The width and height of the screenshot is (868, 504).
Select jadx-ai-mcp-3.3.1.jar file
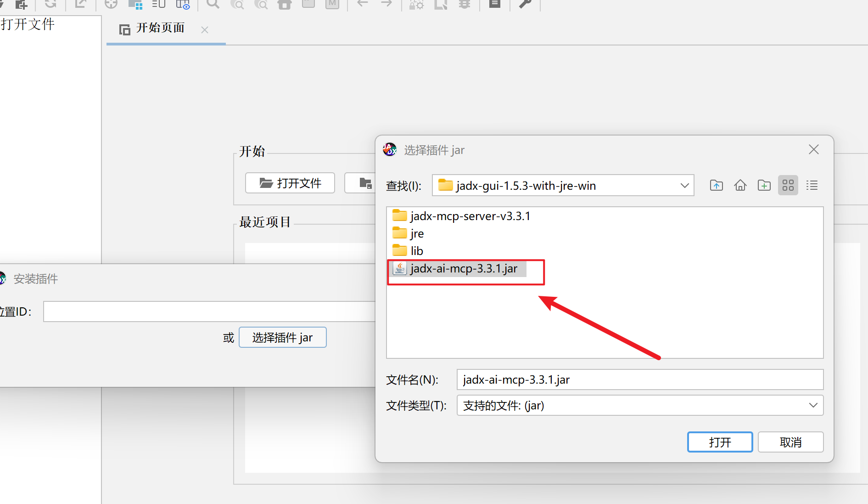[464, 269]
